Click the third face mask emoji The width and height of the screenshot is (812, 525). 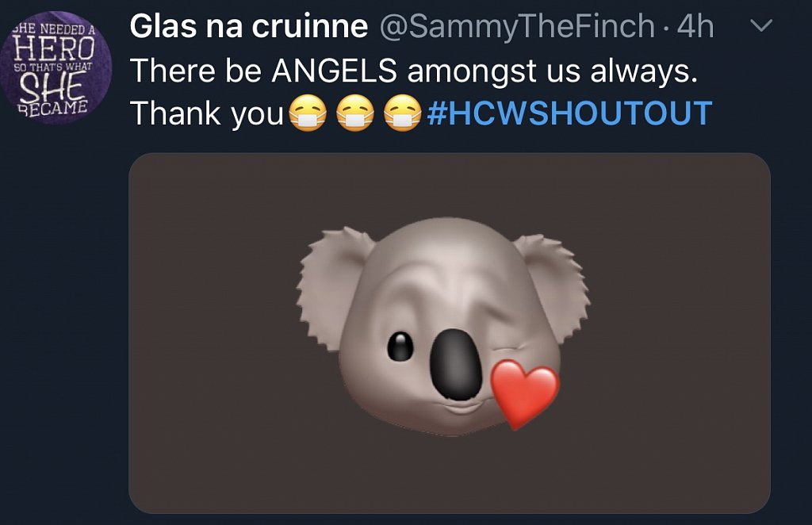tap(403, 113)
